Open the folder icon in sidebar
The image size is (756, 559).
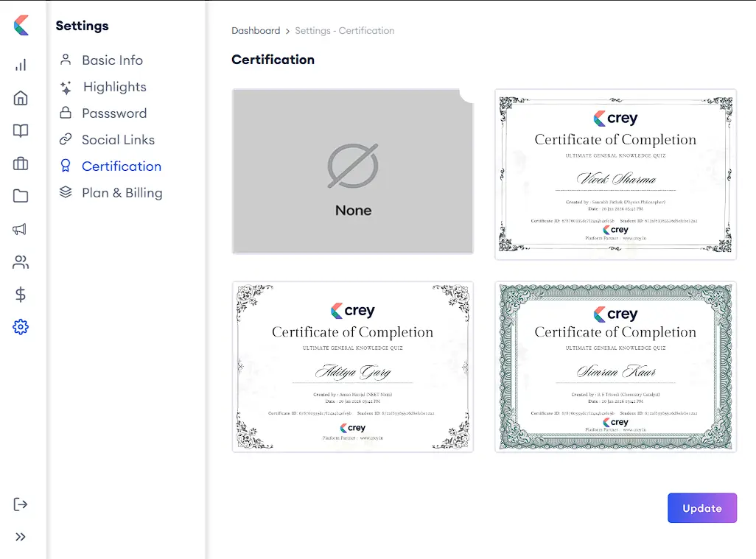(21, 196)
